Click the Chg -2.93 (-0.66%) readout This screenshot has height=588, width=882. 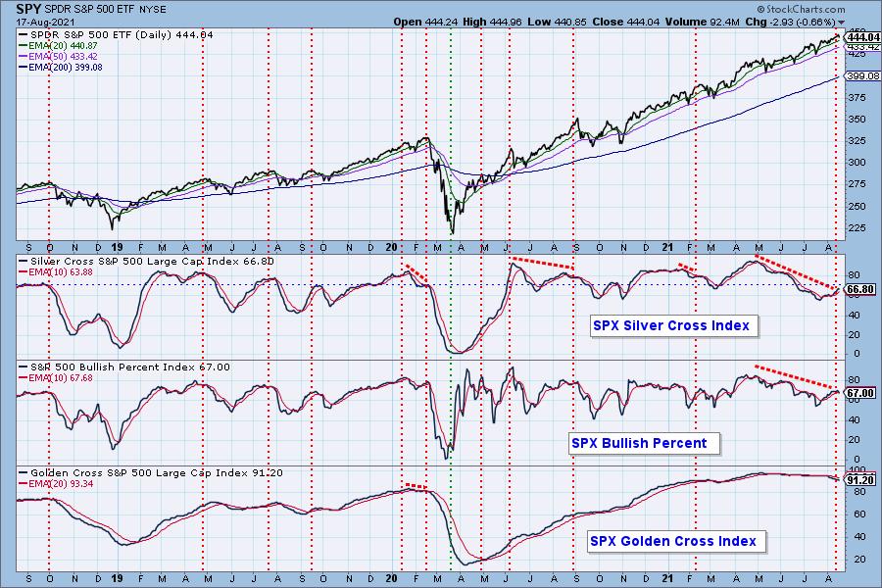point(790,22)
